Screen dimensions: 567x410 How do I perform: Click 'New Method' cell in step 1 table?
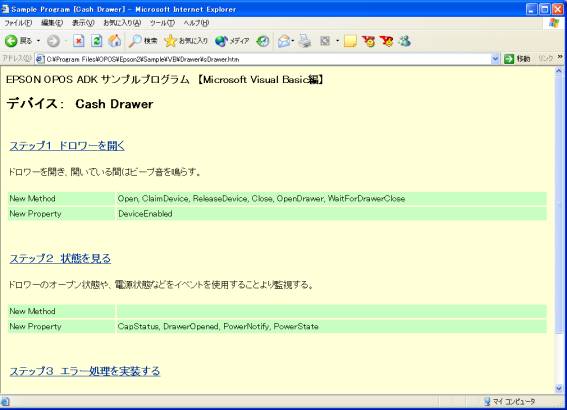coord(61,198)
